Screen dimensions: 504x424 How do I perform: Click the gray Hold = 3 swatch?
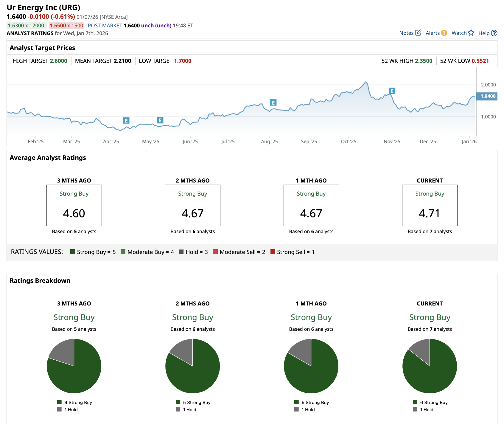click(x=181, y=252)
